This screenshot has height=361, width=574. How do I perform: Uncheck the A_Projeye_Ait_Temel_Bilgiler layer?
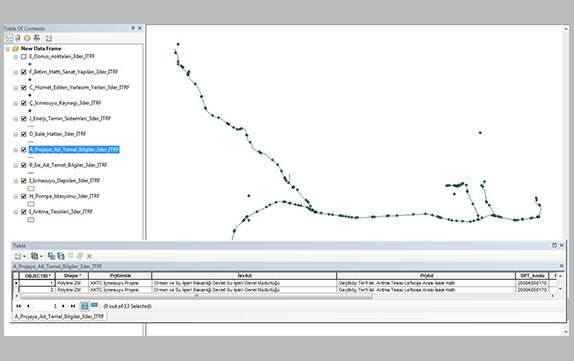click(24, 150)
